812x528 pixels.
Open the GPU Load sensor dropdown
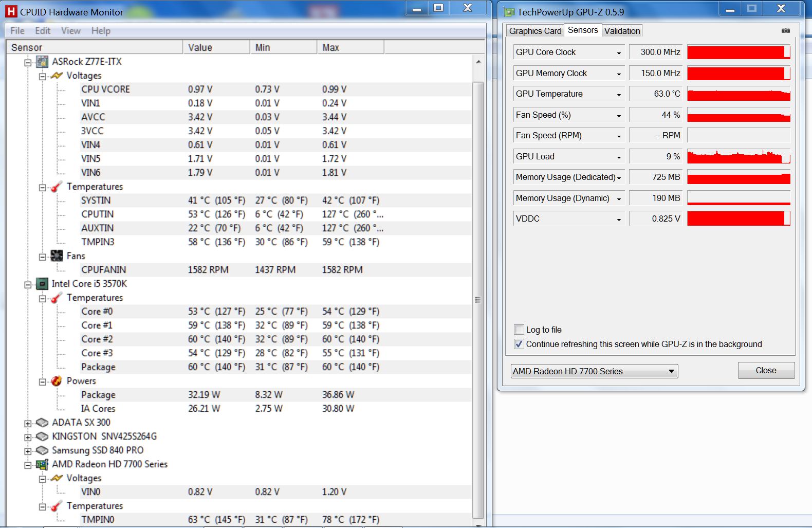(x=619, y=157)
